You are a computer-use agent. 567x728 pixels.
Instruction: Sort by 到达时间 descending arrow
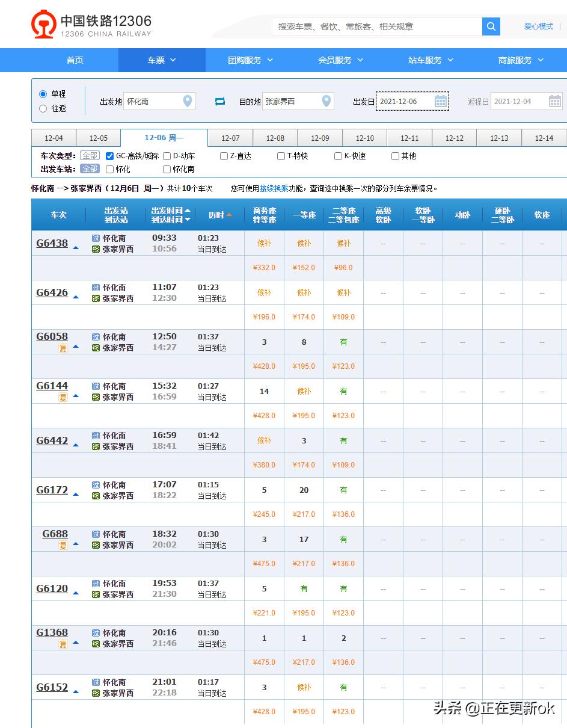[x=188, y=220]
